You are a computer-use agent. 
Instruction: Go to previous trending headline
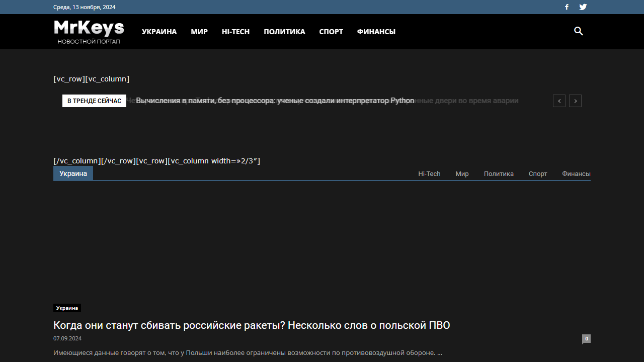tap(559, 101)
